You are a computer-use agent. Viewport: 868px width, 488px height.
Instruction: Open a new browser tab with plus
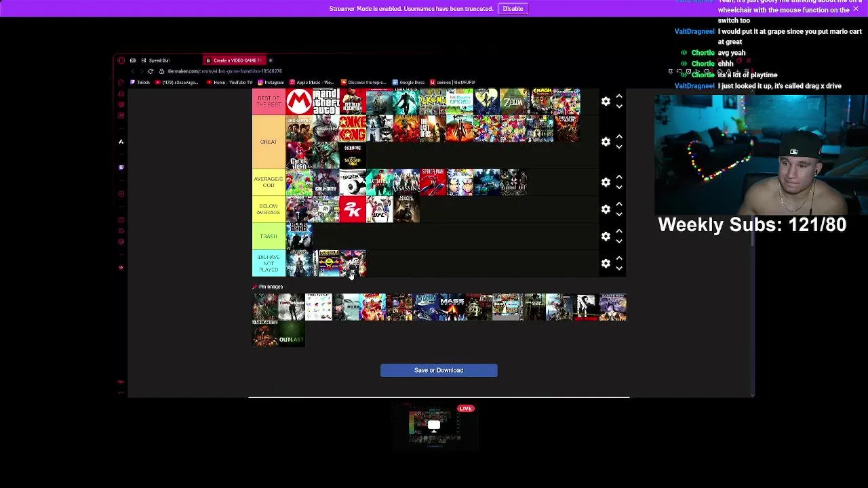click(x=271, y=60)
